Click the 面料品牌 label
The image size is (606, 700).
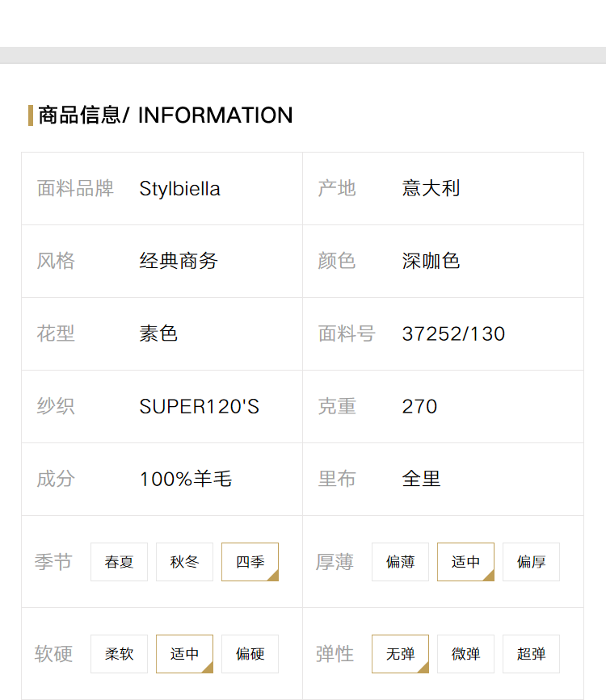(x=75, y=188)
